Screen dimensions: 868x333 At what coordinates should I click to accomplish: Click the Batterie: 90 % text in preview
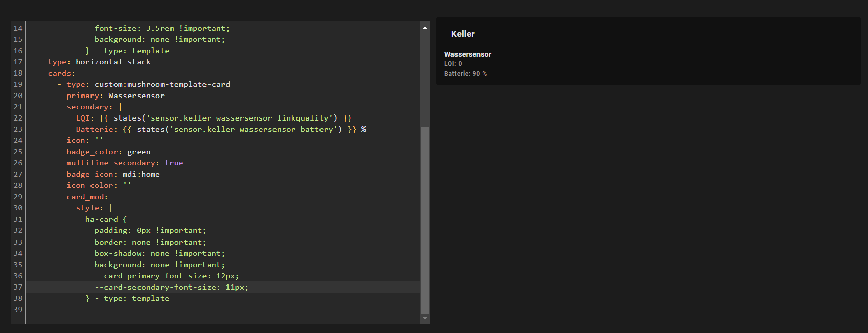click(x=465, y=74)
